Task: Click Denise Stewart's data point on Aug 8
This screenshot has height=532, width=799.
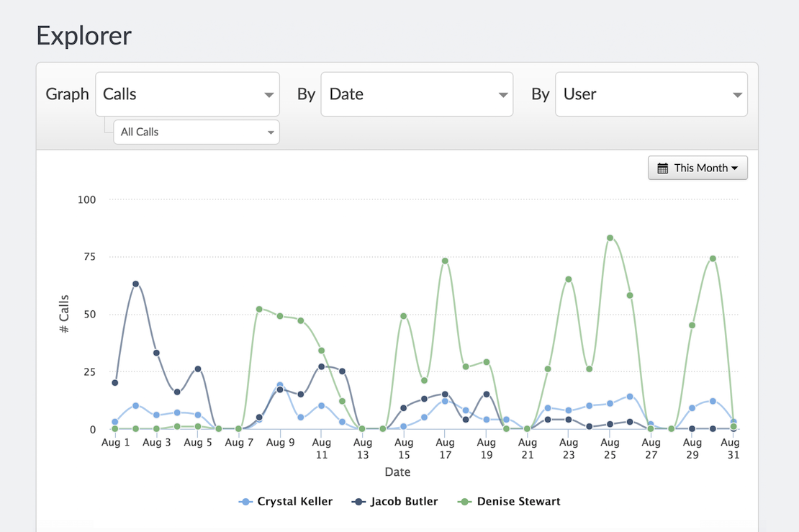Action: pos(259,310)
